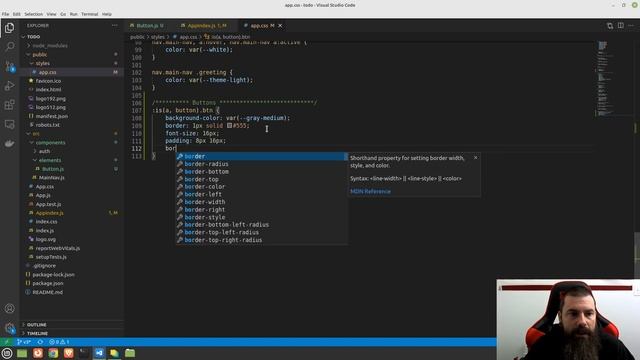
Task: Launch Chrome from the taskbar
Action: [x=53, y=353]
